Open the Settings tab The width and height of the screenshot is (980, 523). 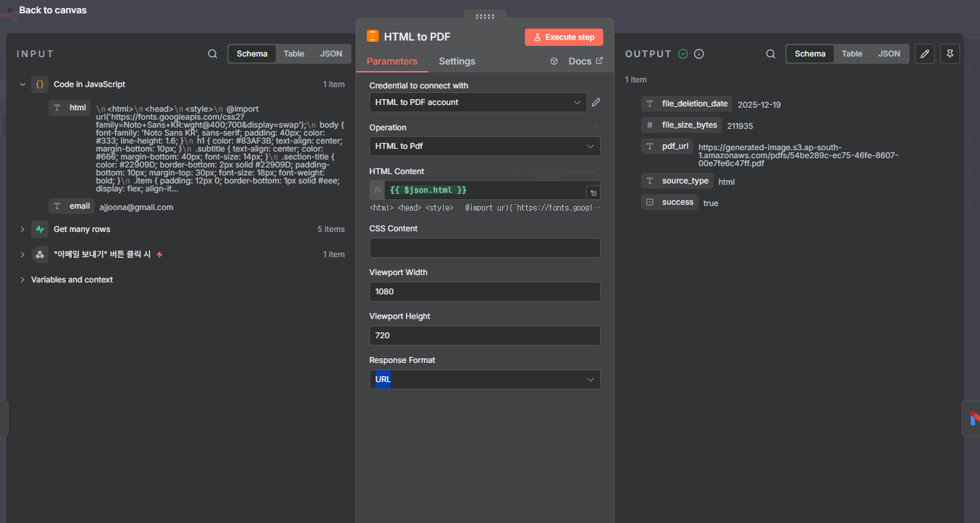point(456,61)
